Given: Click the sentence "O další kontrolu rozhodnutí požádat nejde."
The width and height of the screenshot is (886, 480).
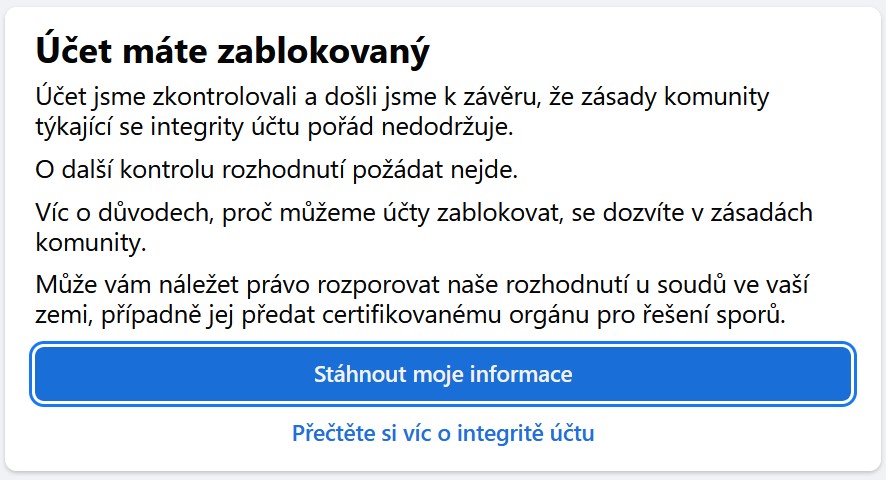Looking at the screenshot, I should pyautogui.click(x=277, y=169).
